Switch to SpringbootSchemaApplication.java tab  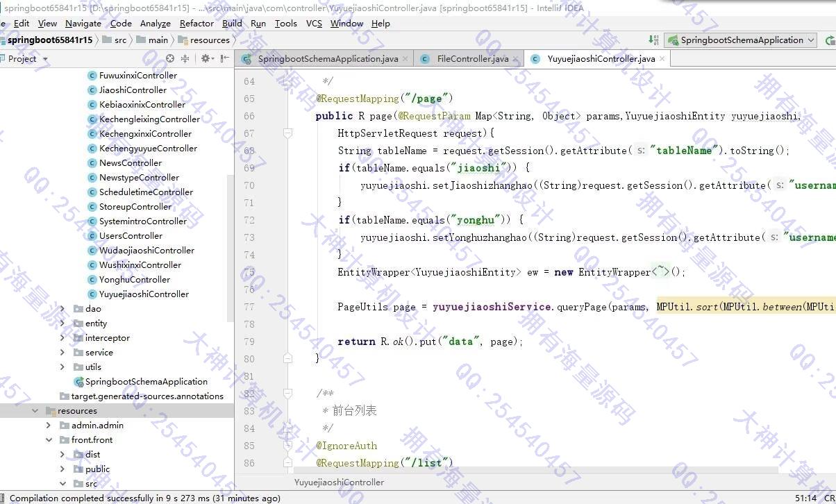click(x=324, y=58)
